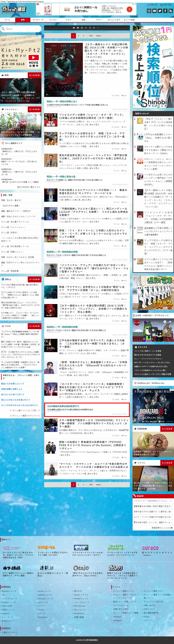Click もっとみる button beside 映画 section

point(35,75)
